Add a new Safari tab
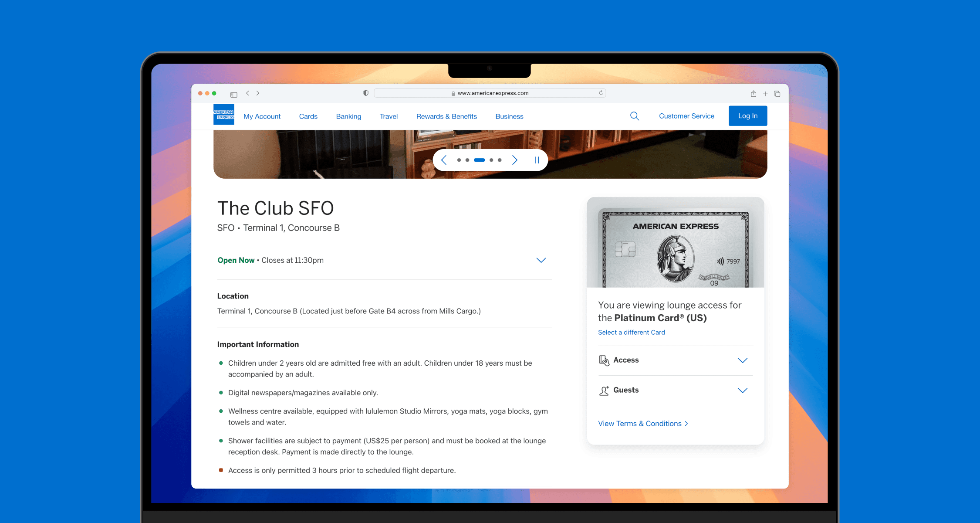Screen dimensions: 980x523 (765, 94)
